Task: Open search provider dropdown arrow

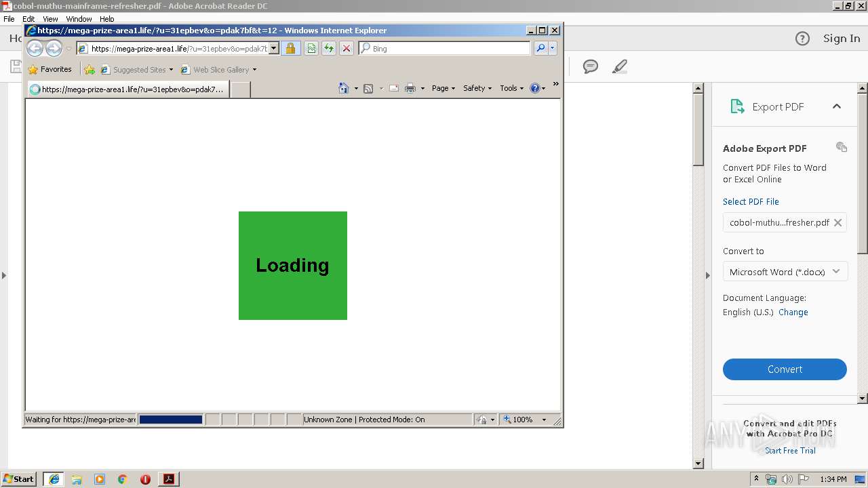Action: [x=553, y=48]
